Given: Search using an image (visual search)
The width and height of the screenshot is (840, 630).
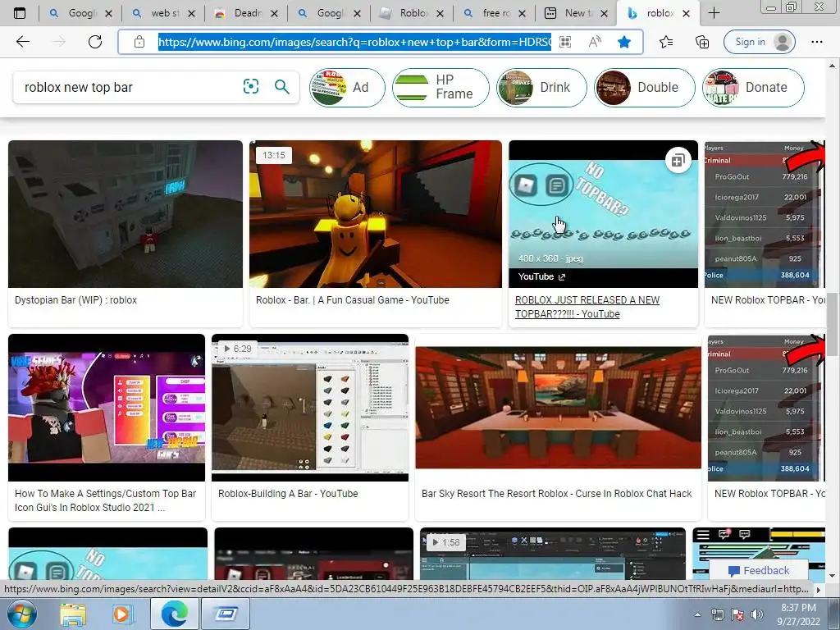Looking at the screenshot, I should click(251, 86).
